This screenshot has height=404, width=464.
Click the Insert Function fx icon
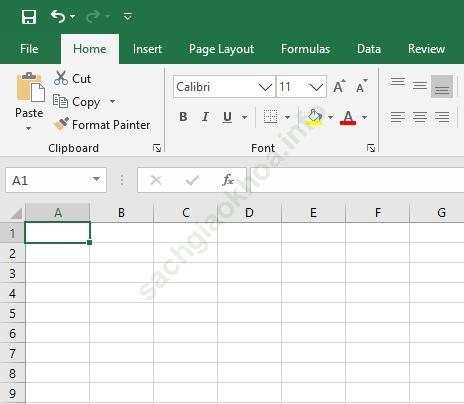[228, 180]
